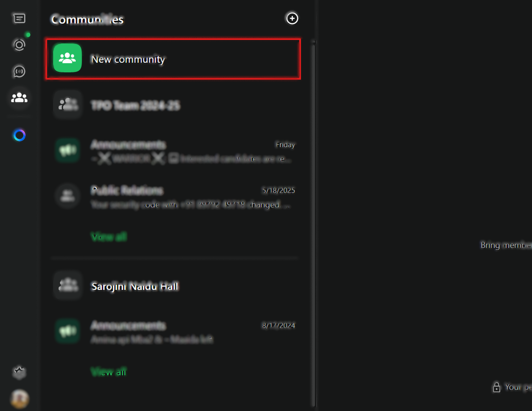Click the green New community avatar

point(67,58)
